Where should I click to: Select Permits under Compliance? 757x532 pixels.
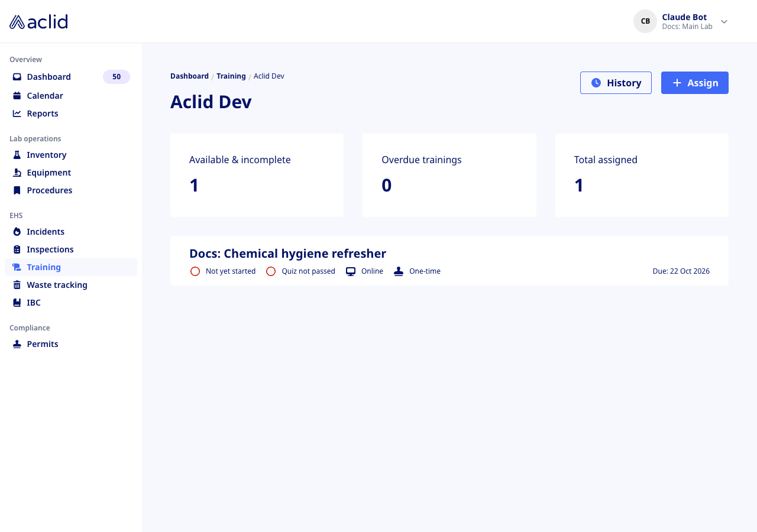click(x=71, y=344)
